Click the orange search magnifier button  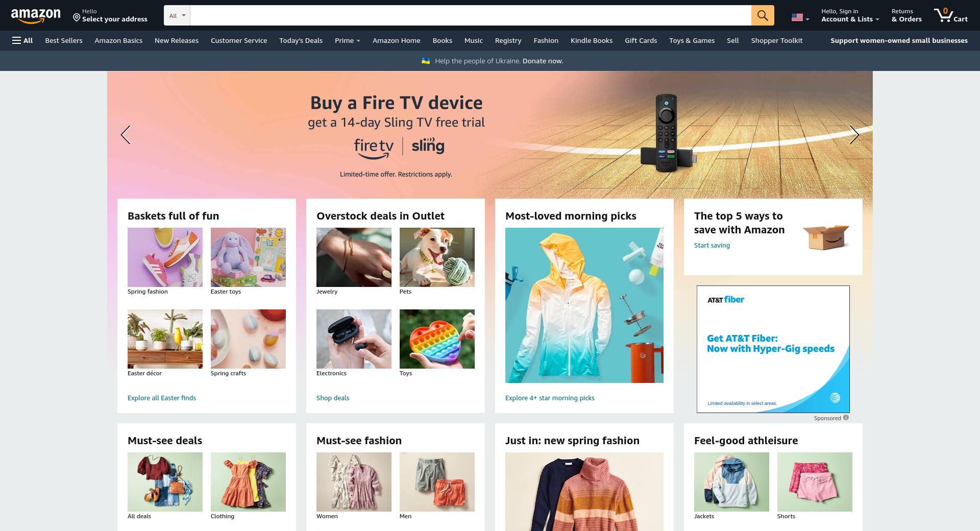[763, 15]
